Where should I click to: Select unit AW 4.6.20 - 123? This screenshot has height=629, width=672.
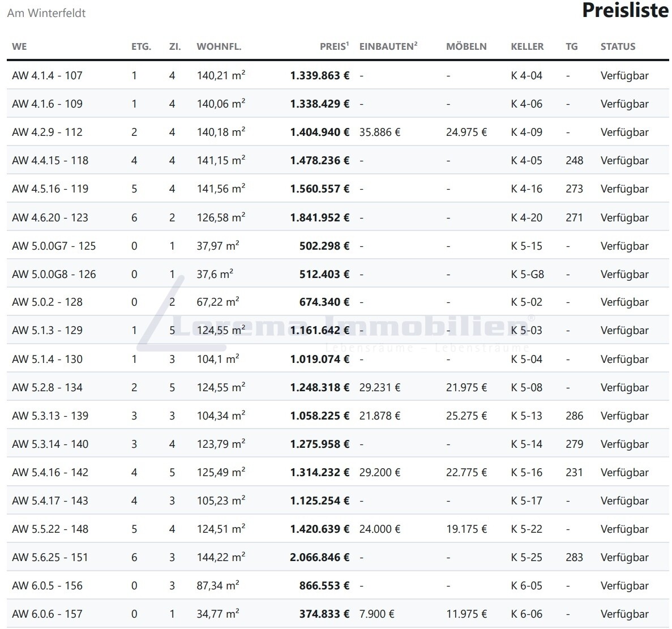coord(50,217)
